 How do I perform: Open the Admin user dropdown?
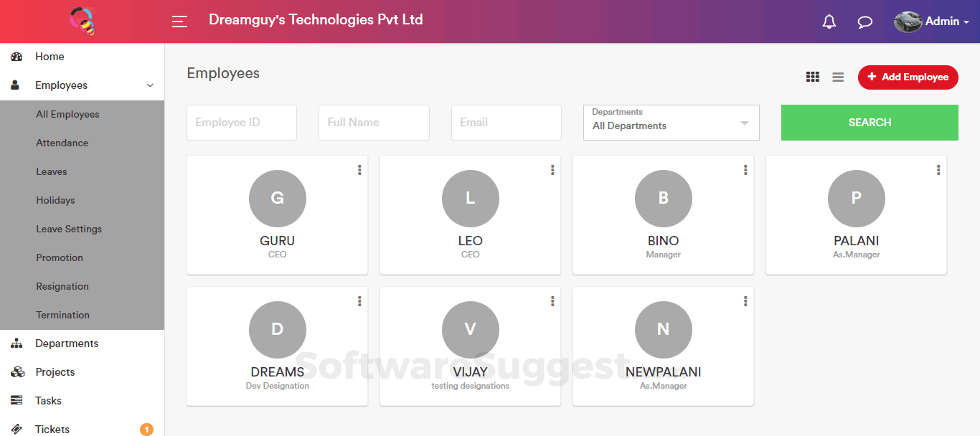tap(931, 22)
